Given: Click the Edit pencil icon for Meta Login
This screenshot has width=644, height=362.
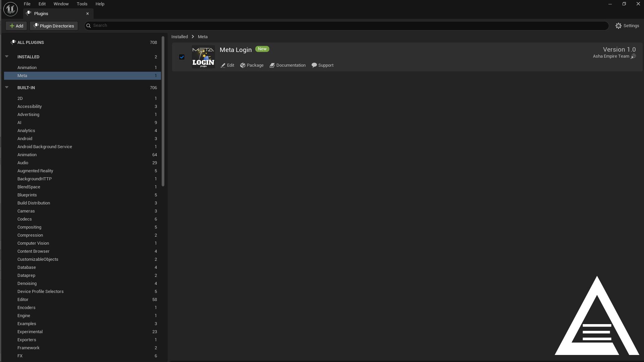Looking at the screenshot, I should tap(223, 65).
